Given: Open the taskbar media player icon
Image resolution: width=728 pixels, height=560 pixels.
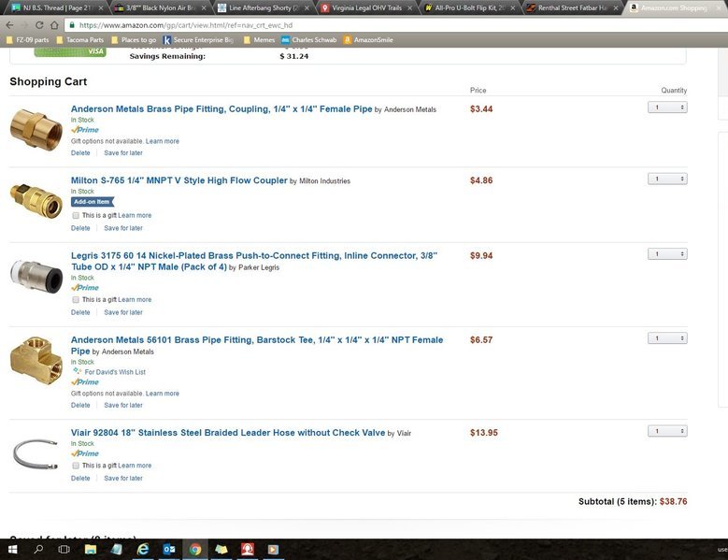Looking at the screenshot, I should tap(273, 550).
